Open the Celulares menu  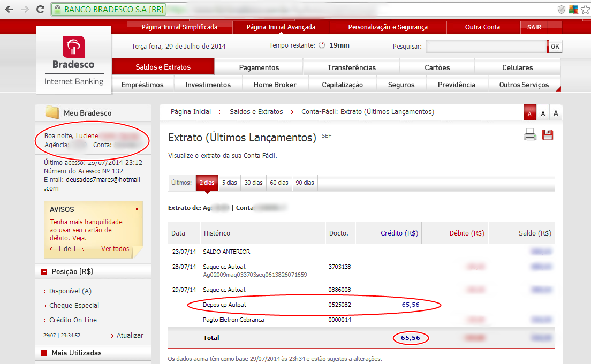tap(518, 67)
